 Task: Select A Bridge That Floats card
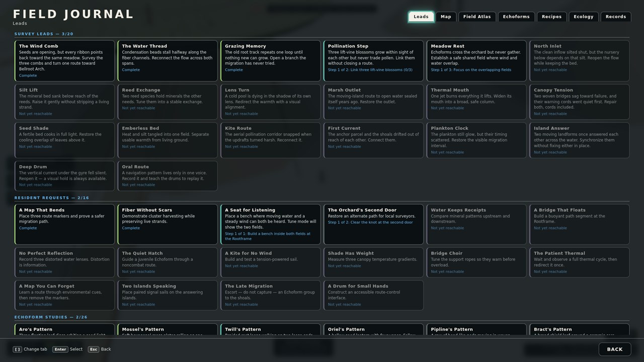click(580, 224)
